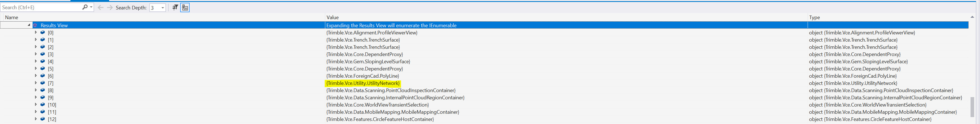Click the Value column header

(332, 17)
